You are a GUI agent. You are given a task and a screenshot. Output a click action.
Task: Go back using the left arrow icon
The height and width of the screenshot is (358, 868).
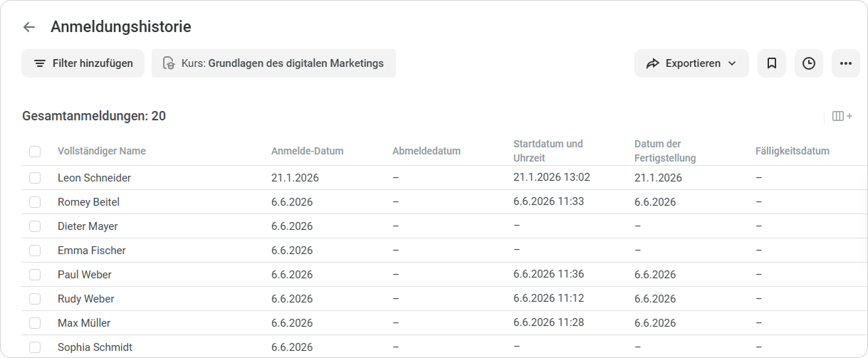[x=29, y=27]
